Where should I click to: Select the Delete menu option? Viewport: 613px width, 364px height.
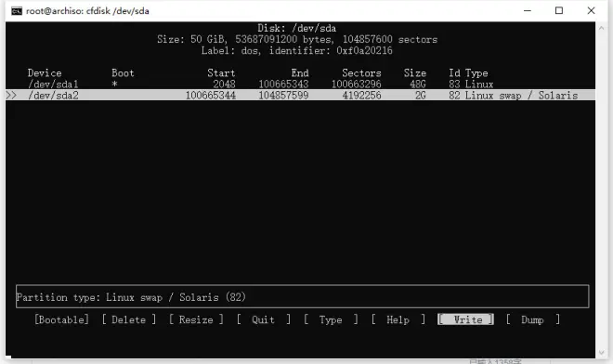click(x=128, y=319)
